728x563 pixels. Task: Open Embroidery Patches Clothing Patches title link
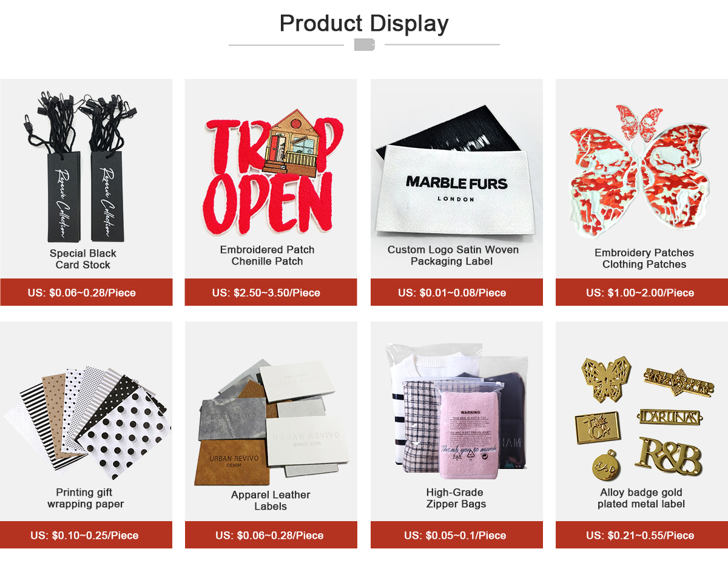(644, 258)
